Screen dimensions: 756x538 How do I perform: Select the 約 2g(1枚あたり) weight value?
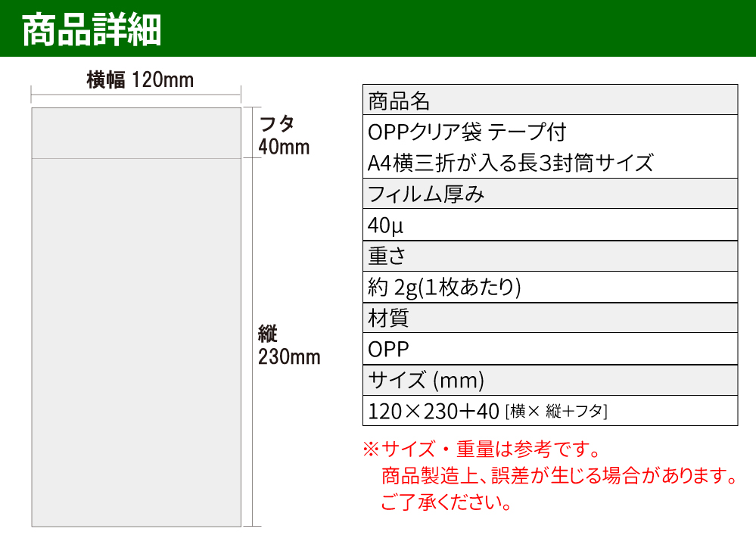pyautogui.click(x=445, y=287)
